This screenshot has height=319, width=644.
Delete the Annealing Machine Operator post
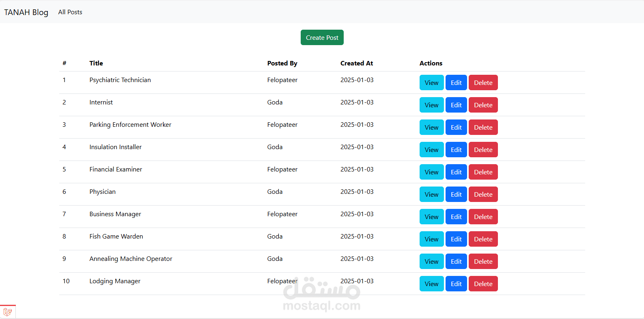pos(483,261)
